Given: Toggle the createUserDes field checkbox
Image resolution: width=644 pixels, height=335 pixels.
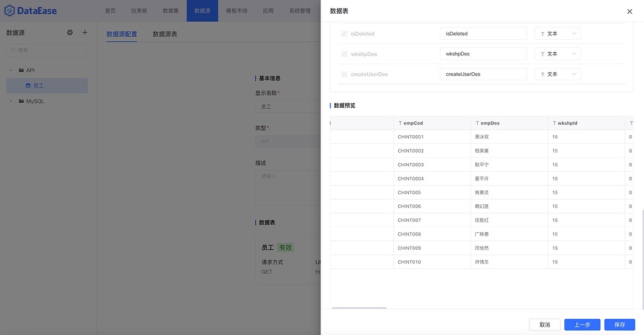Looking at the screenshot, I should click(x=344, y=74).
